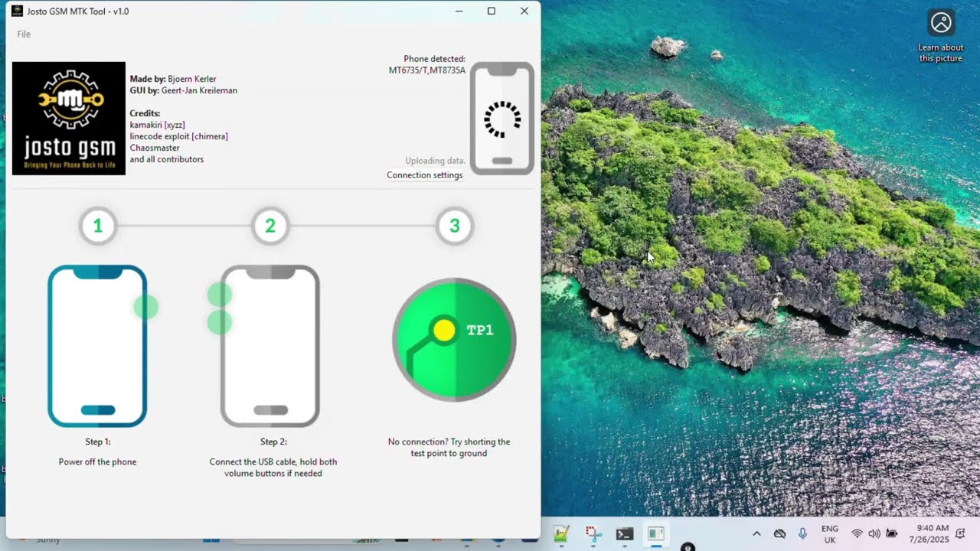Image resolution: width=980 pixels, height=551 pixels.
Task: Open the notification bell icon
Action: [x=960, y=534]
